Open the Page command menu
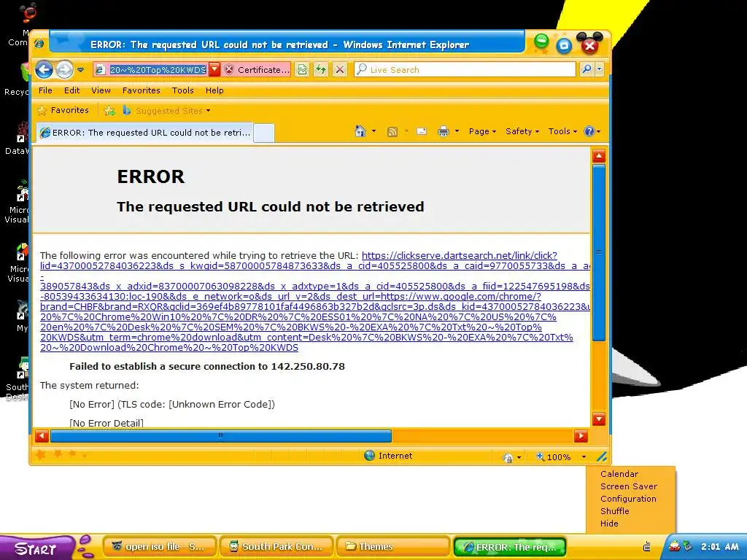 (482, 131)
